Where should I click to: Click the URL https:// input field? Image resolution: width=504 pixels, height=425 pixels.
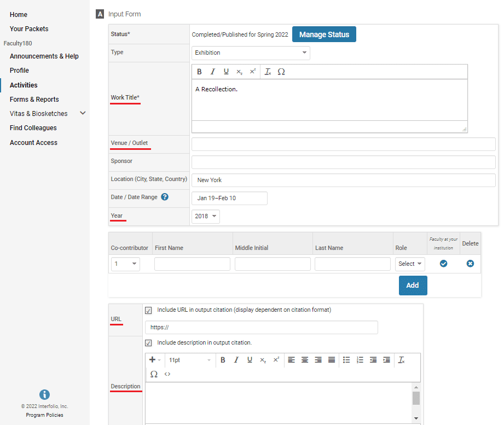click(262, 327)
